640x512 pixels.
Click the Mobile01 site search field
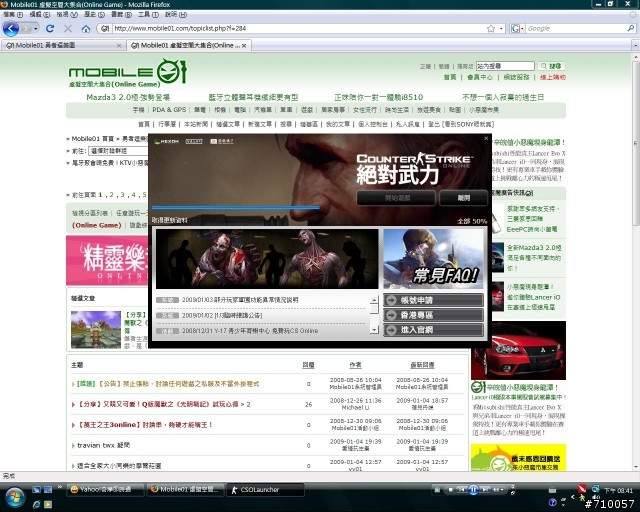click(x=505, y=66)
